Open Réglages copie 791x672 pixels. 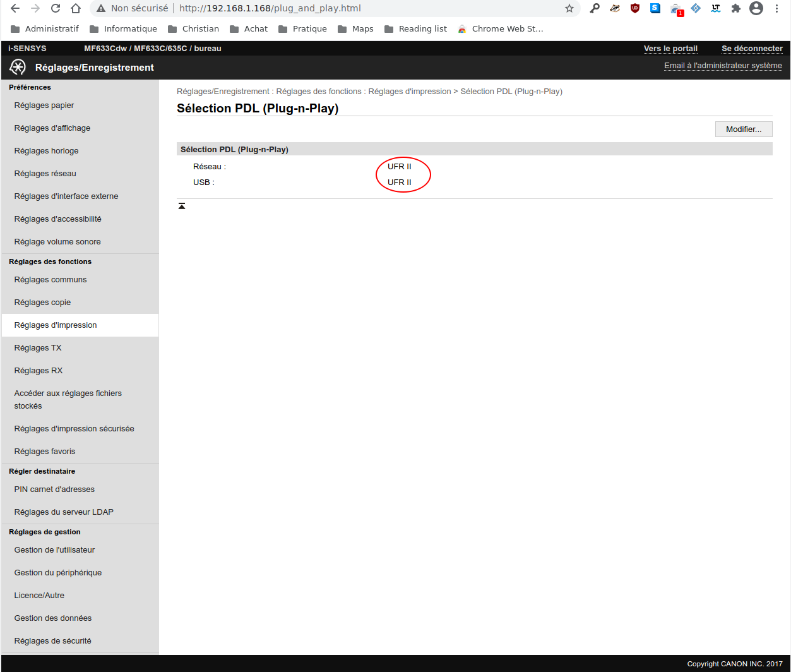click(x=80, y=303)
